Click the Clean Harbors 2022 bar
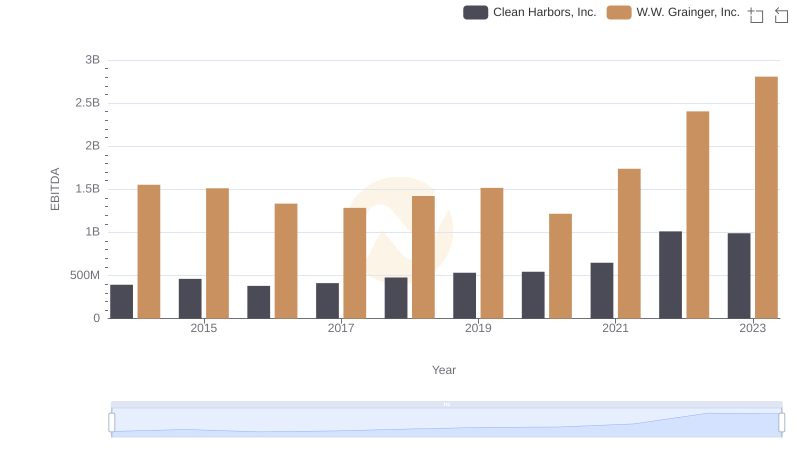 click(x=670, y=275)
